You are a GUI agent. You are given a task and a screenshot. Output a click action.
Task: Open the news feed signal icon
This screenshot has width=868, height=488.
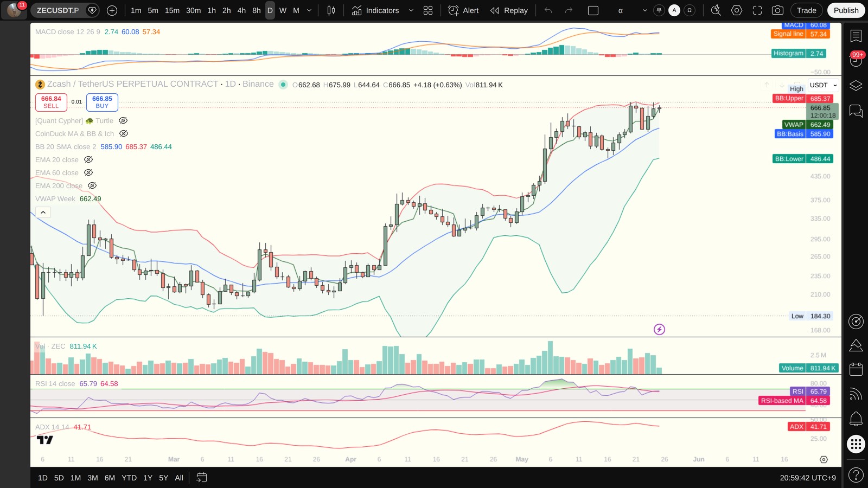[856, 394]
